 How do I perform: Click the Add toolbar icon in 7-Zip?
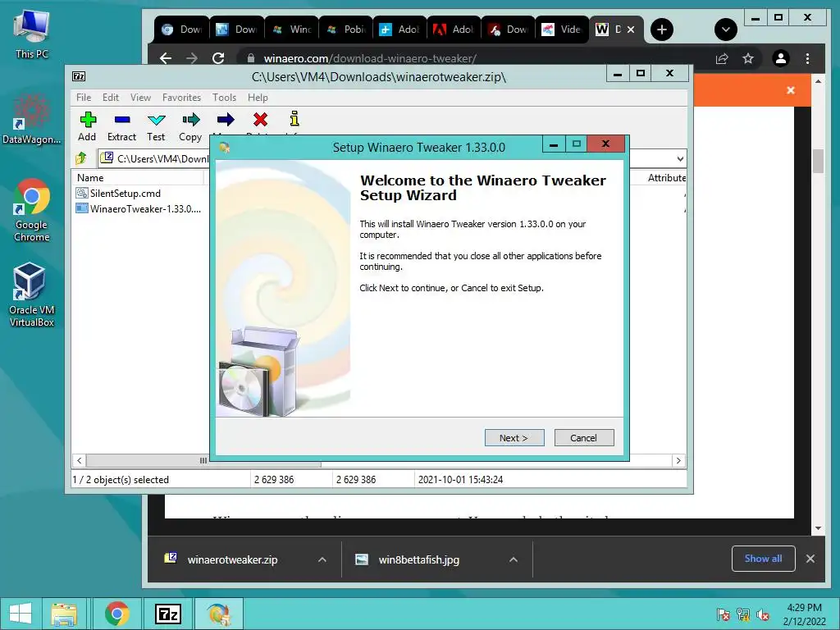(87, 126)
